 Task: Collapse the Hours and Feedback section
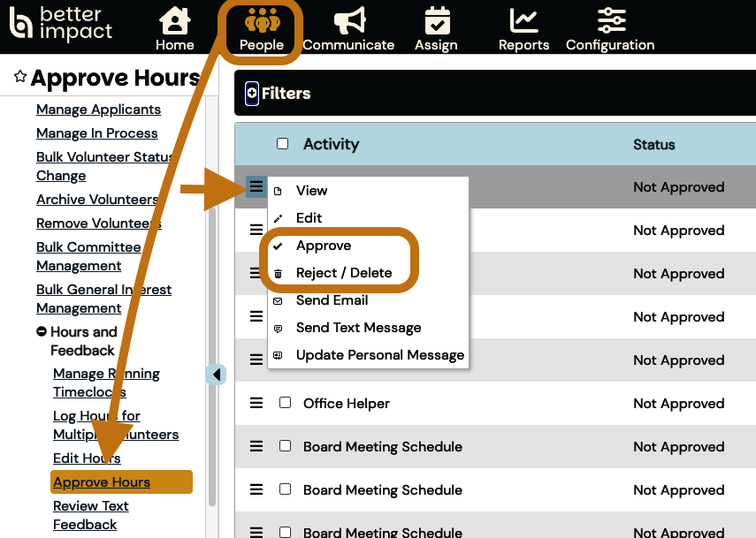pyautogui.click(x=42, y=332)
